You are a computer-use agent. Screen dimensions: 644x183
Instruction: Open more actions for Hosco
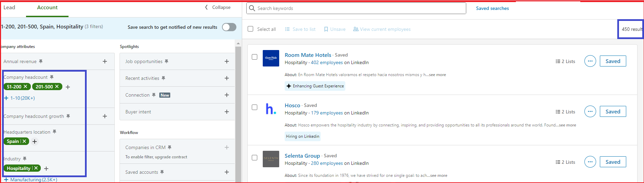[x=590, y=111]
